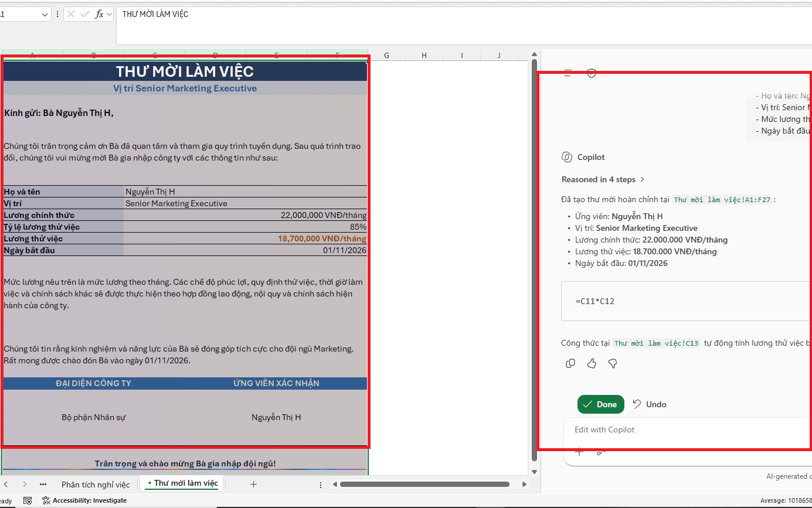Select the 22,000,000 VNĐ/tháng cell
The height and width of the screenshot is (508, 812).
coord(245,215)
